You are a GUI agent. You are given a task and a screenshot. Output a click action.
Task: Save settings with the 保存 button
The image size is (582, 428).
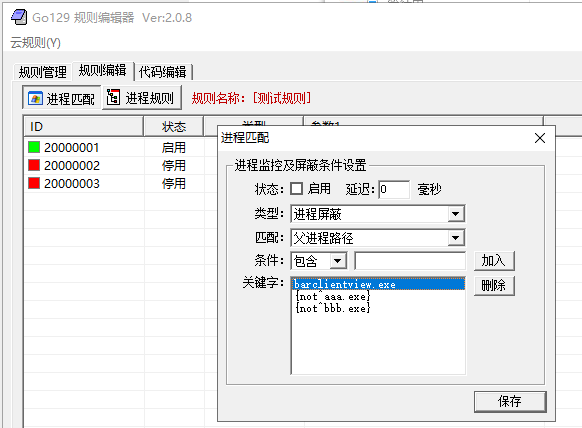coord(510,401)
